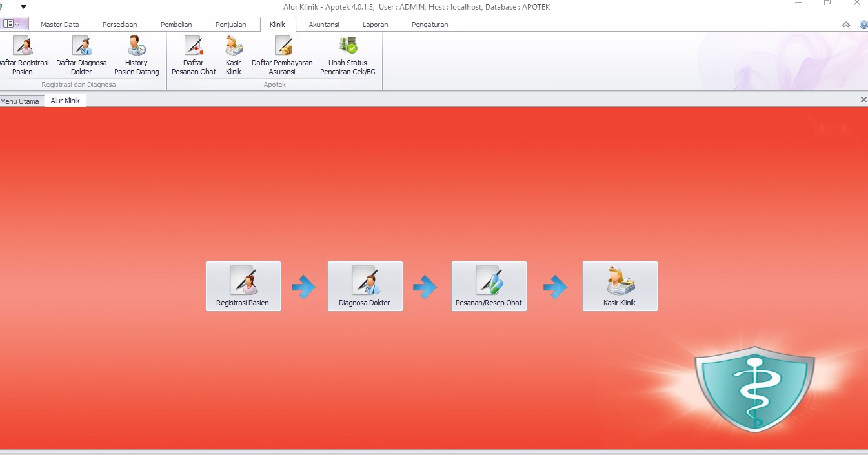Switch to the Master Data ribbon tab

[x=60, y=25]
